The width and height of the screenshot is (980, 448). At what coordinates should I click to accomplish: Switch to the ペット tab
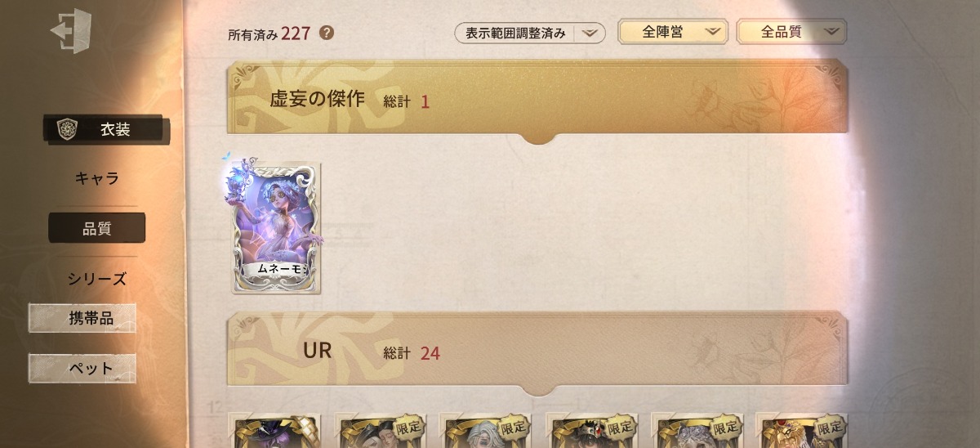point(82,368)
